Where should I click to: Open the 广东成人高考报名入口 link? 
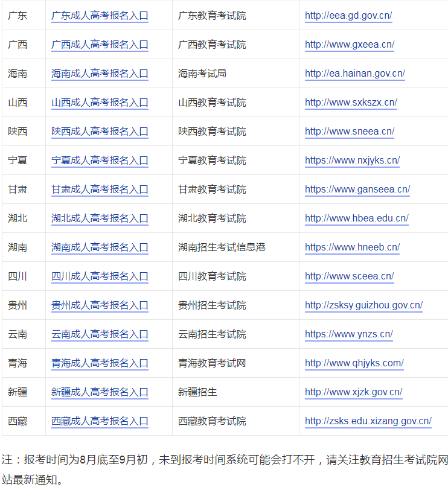[x=100, y=16]
